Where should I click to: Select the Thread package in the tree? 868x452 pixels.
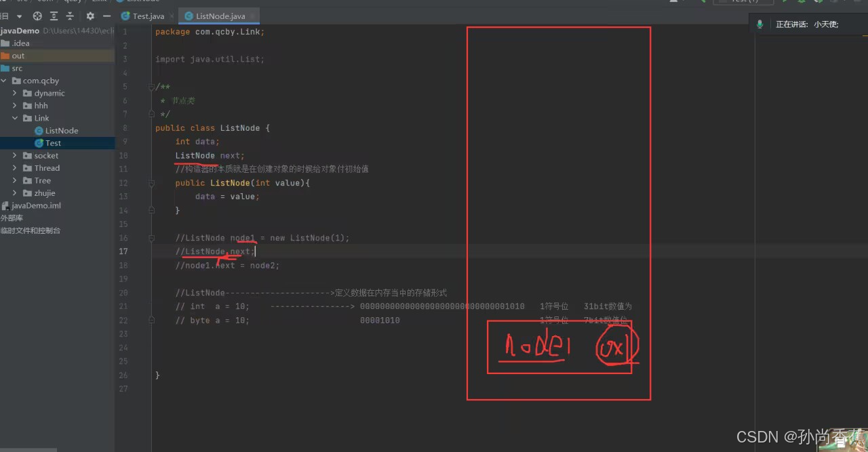point(47,168)
